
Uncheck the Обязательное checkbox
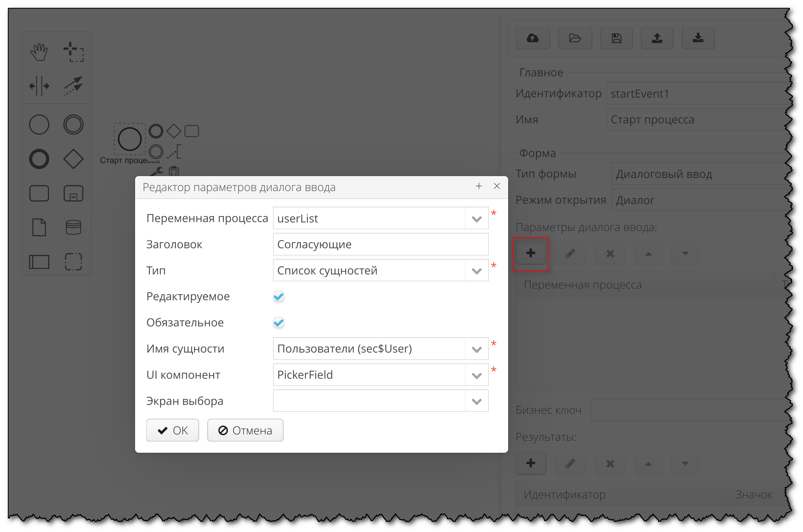tap(279, 323)
